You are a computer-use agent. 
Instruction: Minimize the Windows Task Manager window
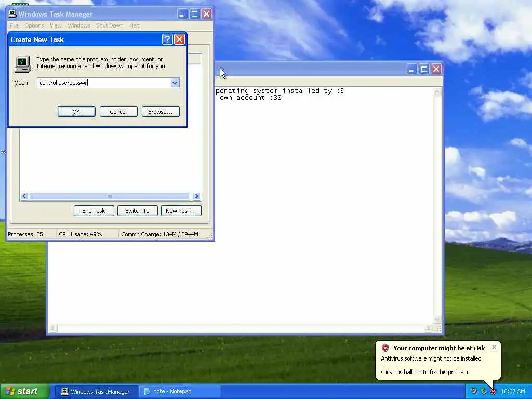(x=182, y=14)
